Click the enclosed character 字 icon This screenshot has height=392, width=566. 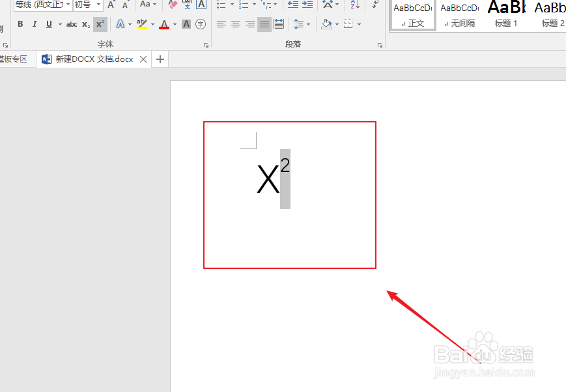pyautogui.click(x=201, y=24)
